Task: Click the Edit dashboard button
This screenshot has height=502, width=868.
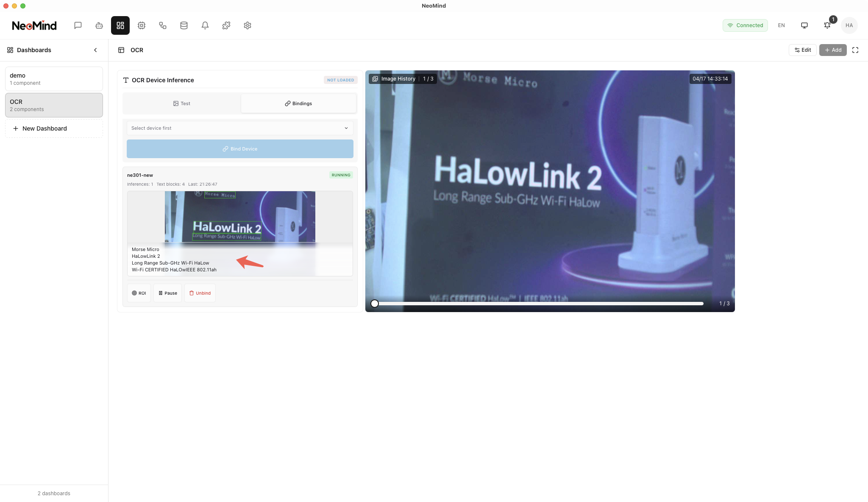Action: [x=802, y=50]
